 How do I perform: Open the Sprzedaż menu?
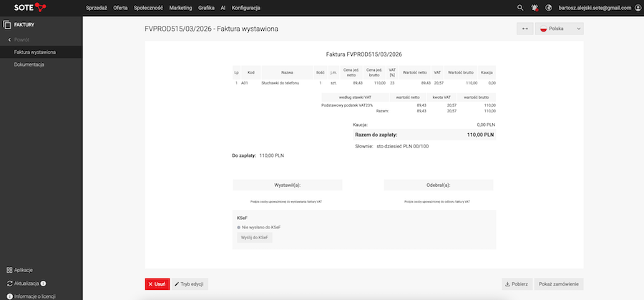click(x=96, y=7)
